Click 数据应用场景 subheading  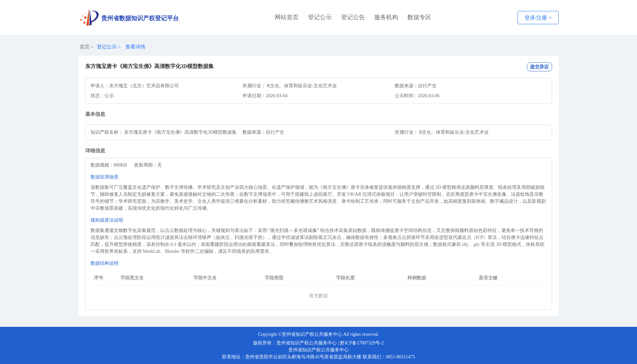click(105, 177)
